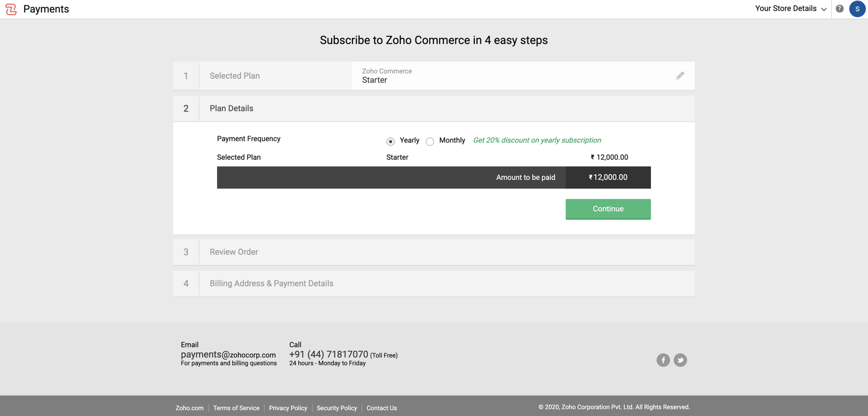Viewport: 868px width, 416px height.
Task: Select Yearly payment frequency
Action: 391,141
